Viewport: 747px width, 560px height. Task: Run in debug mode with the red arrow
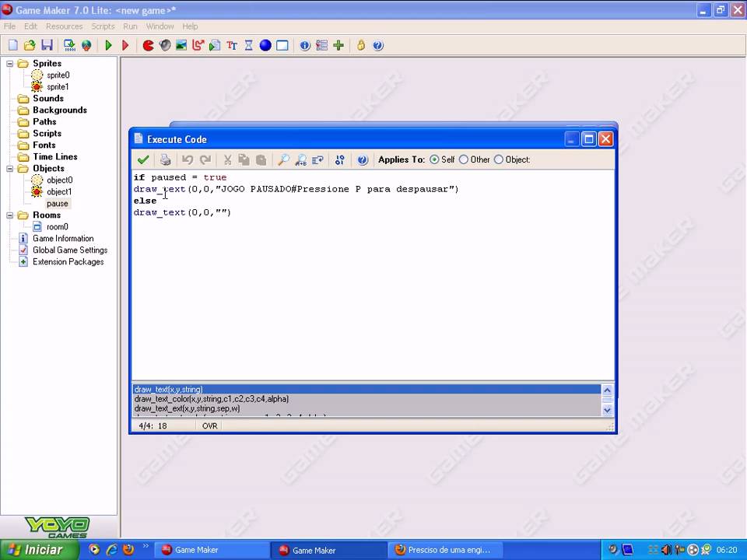pos(125,45)
